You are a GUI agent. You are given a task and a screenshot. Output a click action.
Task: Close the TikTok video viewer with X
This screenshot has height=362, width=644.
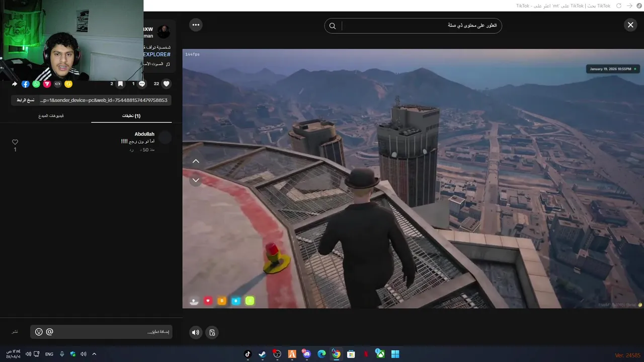tap(630, 25)
